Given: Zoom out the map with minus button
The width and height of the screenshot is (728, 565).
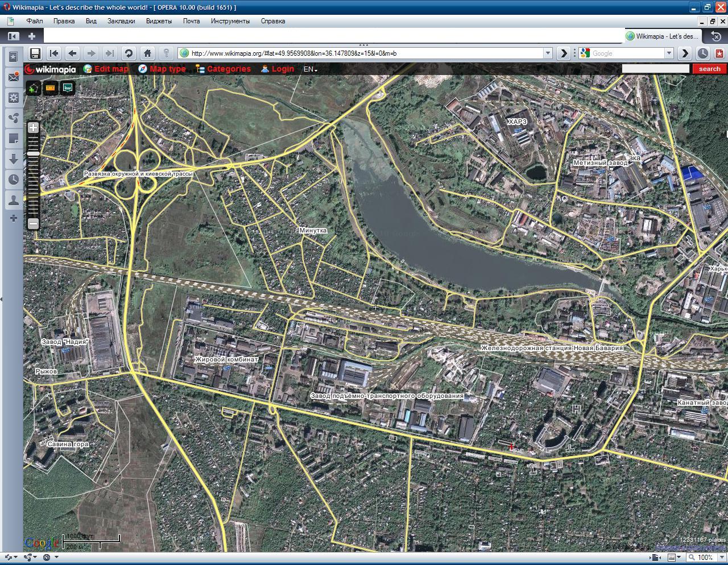Looking at the screenshot, I should coord(34,223).
